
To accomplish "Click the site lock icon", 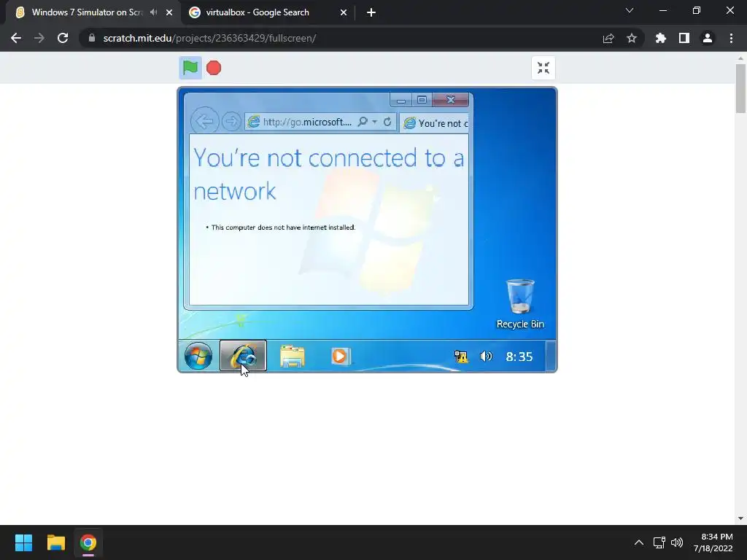I will [92, 38].
